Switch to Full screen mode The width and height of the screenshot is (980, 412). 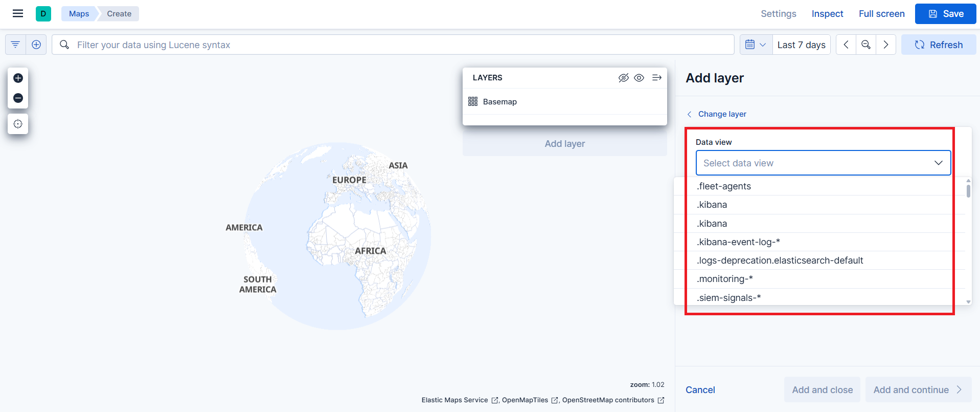click(x=881, y=14)
